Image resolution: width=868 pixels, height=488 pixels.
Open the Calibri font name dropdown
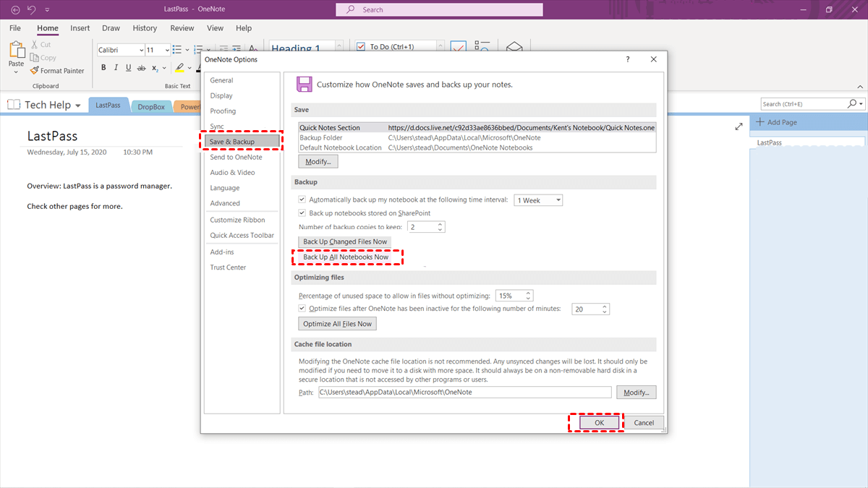point(140,50)
